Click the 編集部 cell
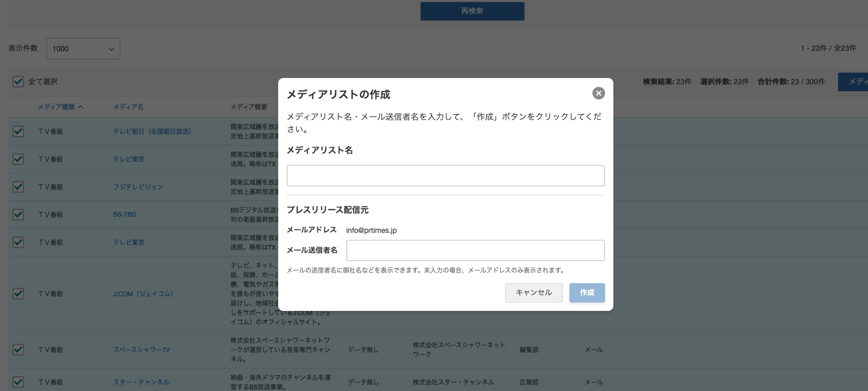Image resolution: width=868 pixels, height=391 pixels. pyautogui.click(x=529, y=350)
